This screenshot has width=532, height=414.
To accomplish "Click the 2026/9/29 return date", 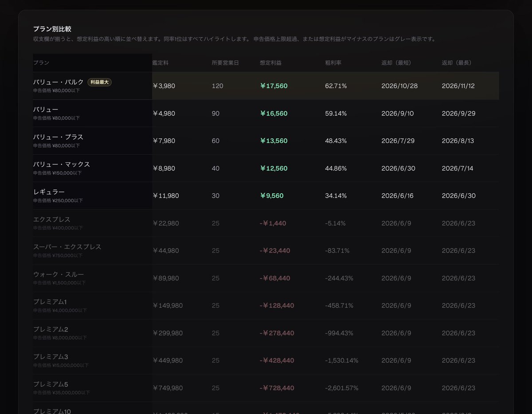I will 458,113.
